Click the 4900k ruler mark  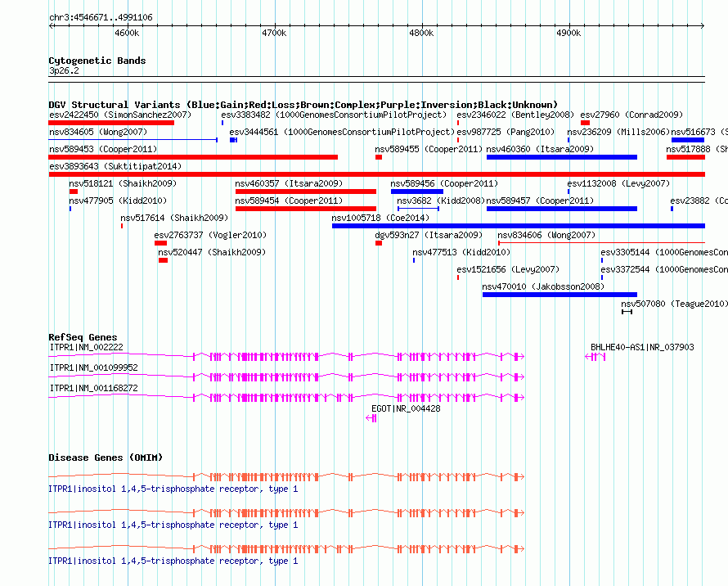click(x=568, y=33)
